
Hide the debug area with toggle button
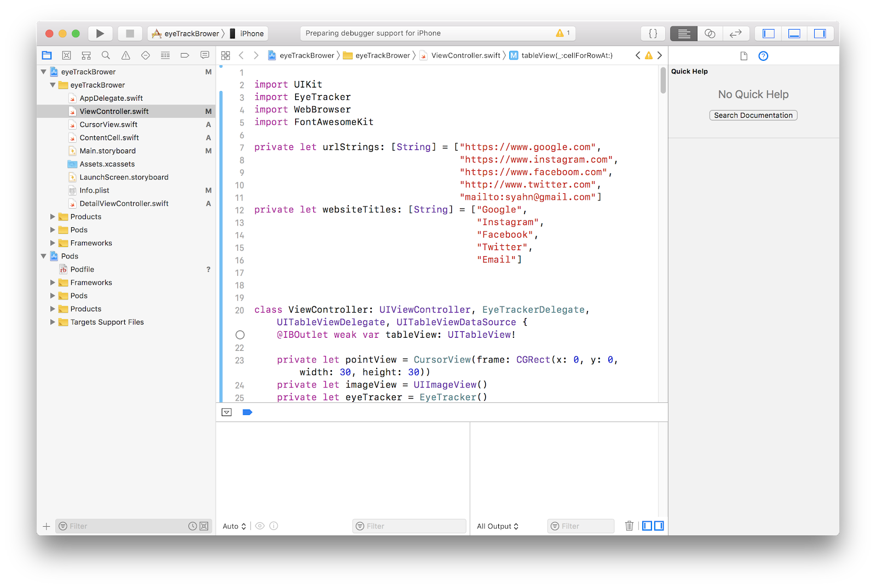[227, 412]
